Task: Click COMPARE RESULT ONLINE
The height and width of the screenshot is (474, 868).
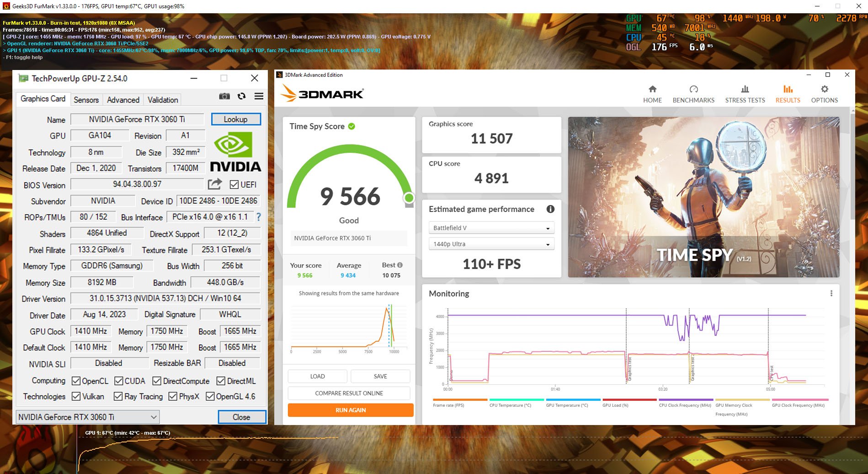Action: pos(349,393)
